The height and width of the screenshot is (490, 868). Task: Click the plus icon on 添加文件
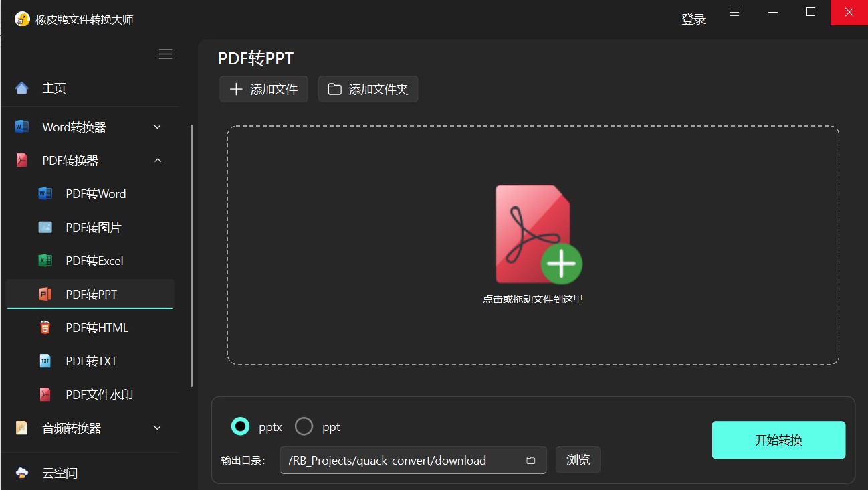(236, 89)
